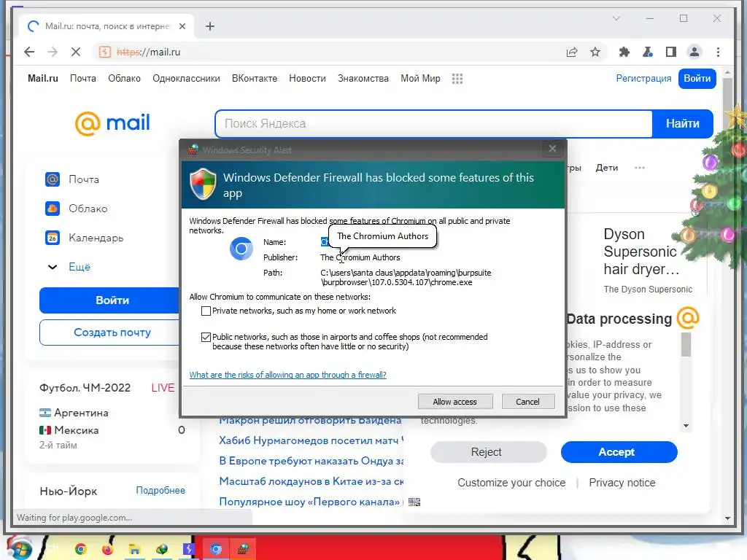Click the Облако icon in sidebar

pos(53,209)
